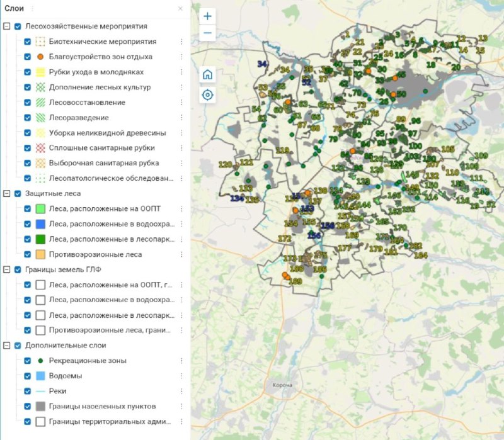Close the Слои panel
Image resolution: width=504 pixels, height=440 pixels.
click(180, 9)
